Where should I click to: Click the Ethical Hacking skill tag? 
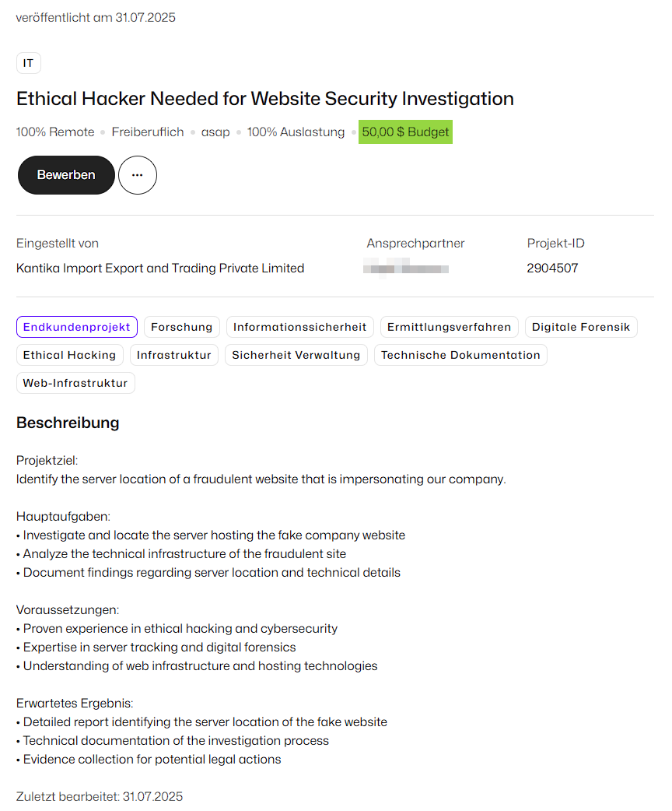(x=70, y=355)
